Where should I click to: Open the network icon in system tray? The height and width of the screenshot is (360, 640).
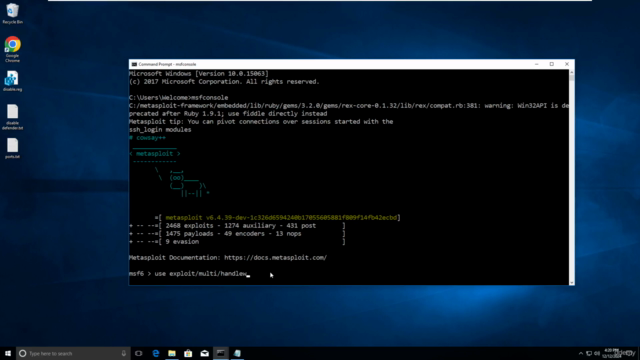589,353
